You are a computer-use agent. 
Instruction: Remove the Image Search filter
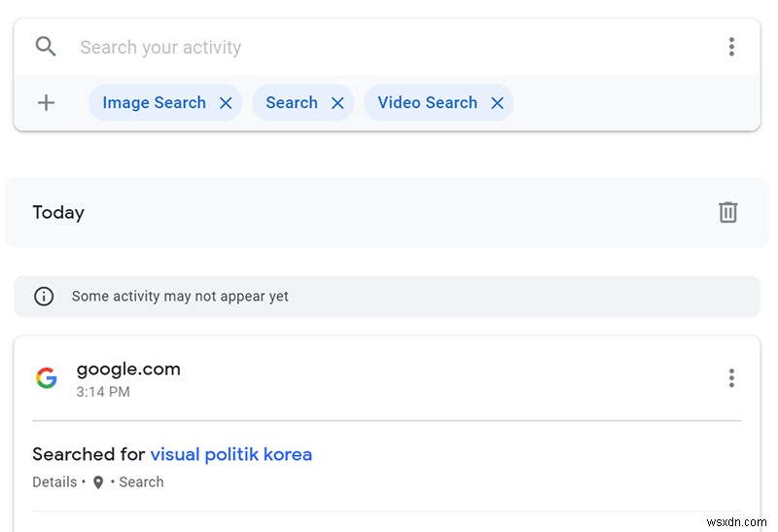[226, 103]
